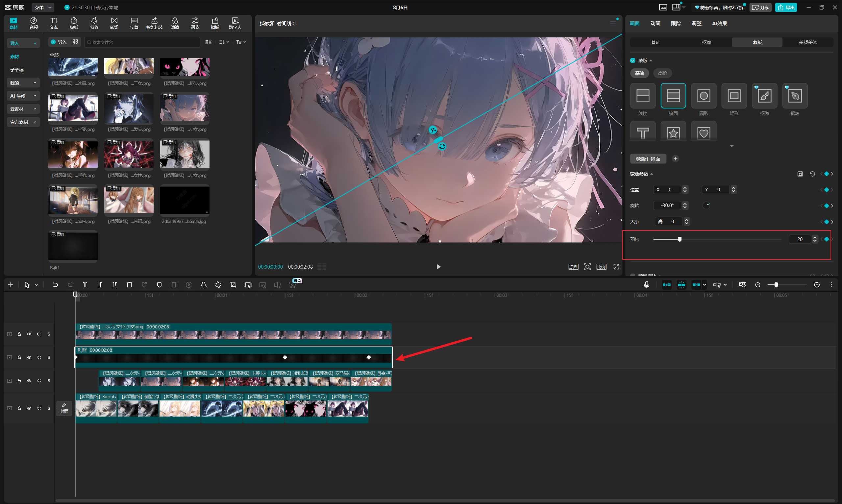Screen dimensions: 842x504
Task: Click the microphone record icon
Action: click(646, 285)
